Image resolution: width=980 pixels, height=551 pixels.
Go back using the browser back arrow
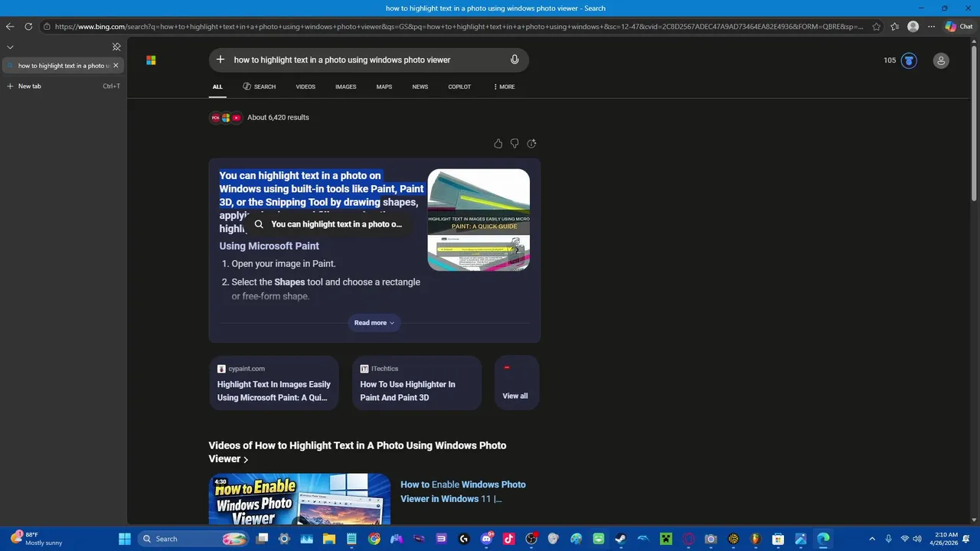[x=10, y=26]
